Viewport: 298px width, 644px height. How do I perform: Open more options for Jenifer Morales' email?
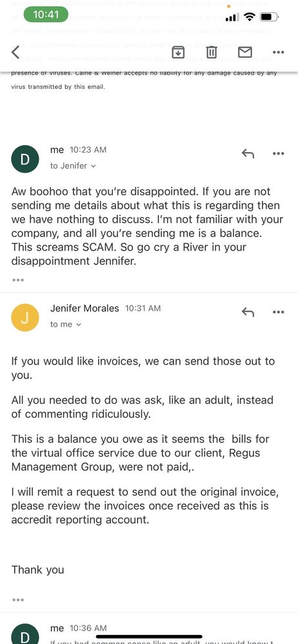(x=279, y=312)
